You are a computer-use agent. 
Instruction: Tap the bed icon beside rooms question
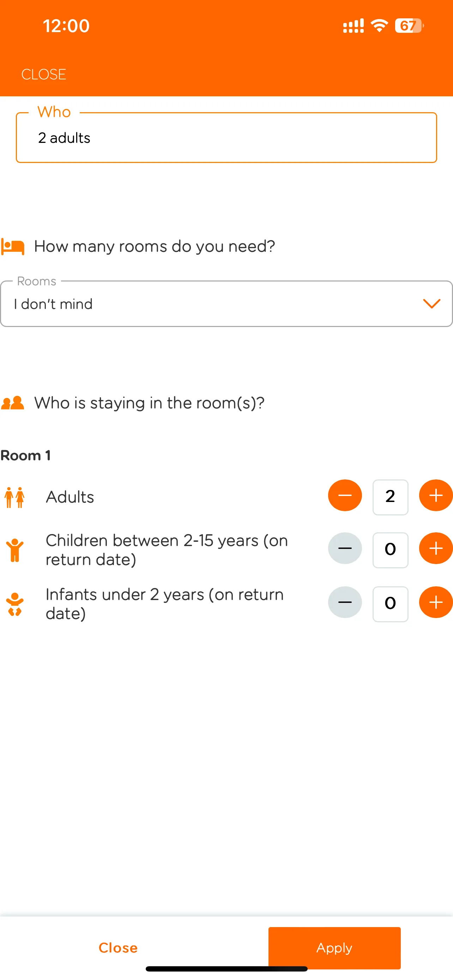[13, 247]
